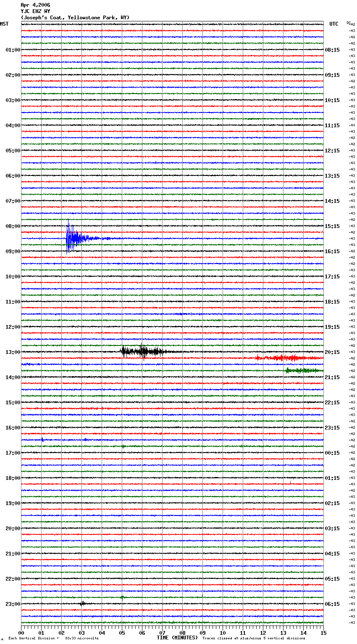
Task: Click the 'Traces clipped at plus/minus 5 vertical divisions' note
Action: (254, 639)
